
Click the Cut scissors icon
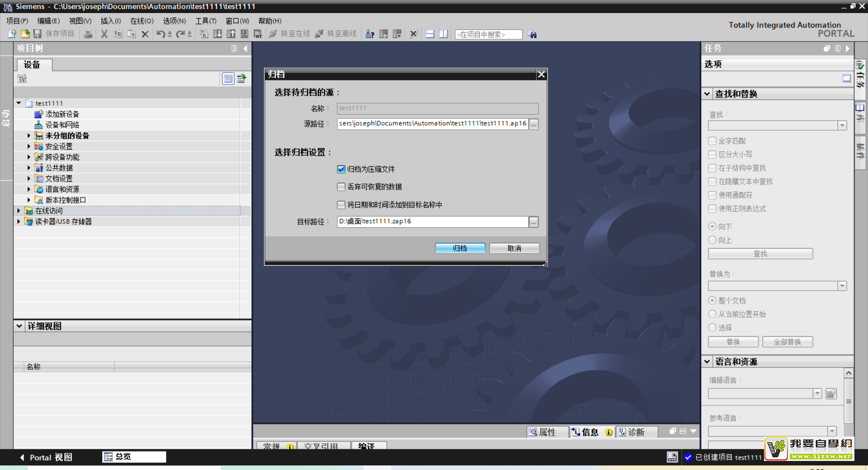pos(104,34)
